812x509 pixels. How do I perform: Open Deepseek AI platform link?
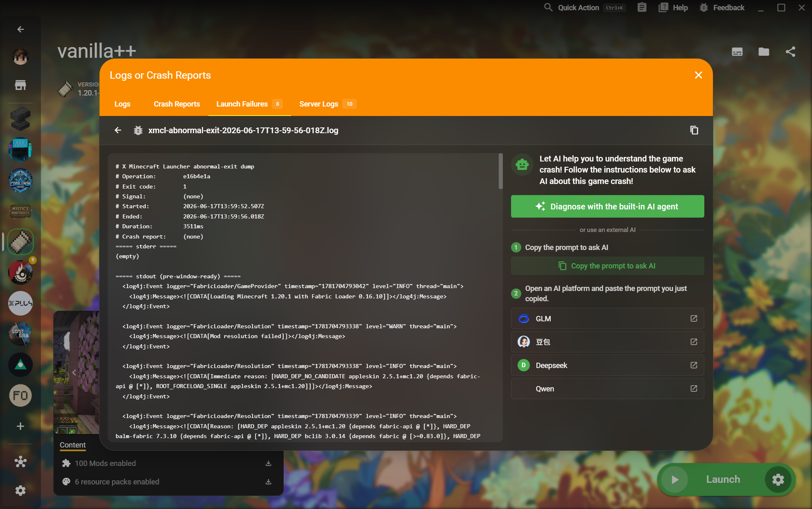[x=607, y=365]
